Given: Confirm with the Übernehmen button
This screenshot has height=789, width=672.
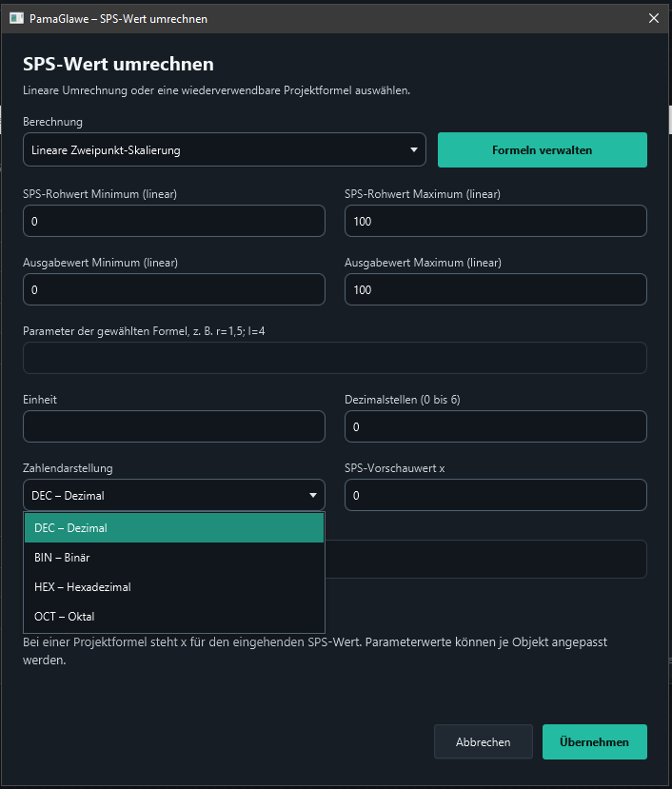Looking at the screenshot, I should click(595, 741).
